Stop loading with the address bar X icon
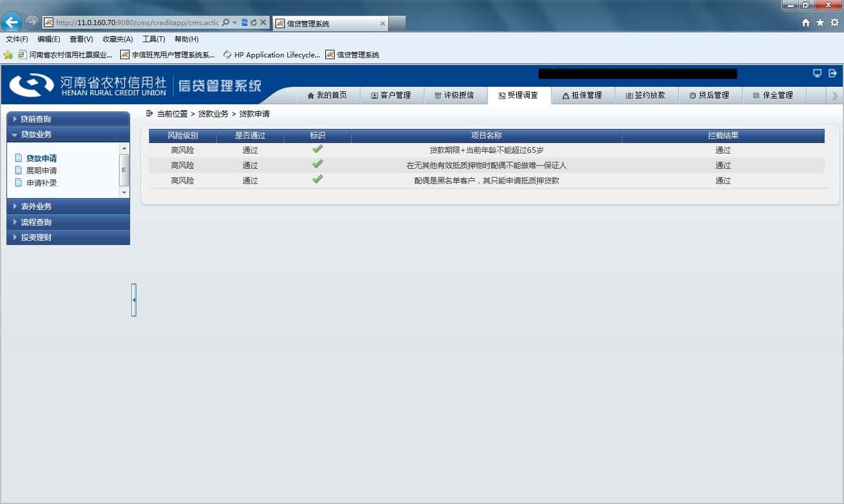Screen dimensions: 844x504 point(263,22)
